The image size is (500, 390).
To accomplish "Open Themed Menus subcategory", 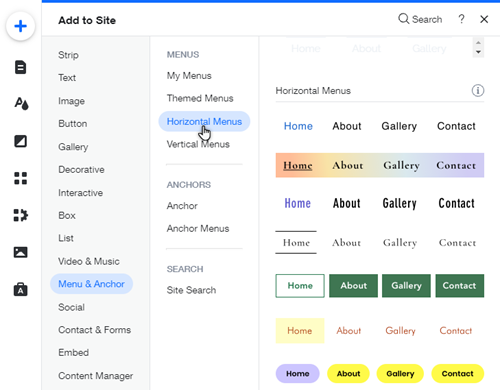I will (200, 98).
